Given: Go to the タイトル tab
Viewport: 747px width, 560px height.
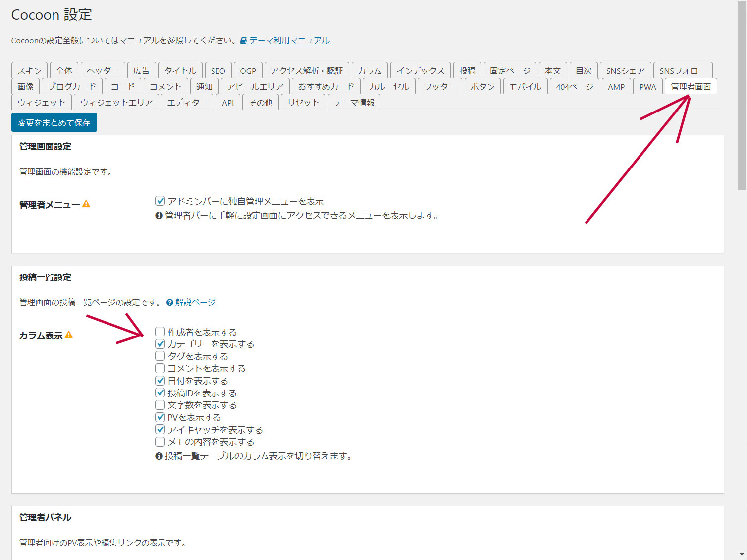Looking at the screenshot, I should (x=180, y=70).
